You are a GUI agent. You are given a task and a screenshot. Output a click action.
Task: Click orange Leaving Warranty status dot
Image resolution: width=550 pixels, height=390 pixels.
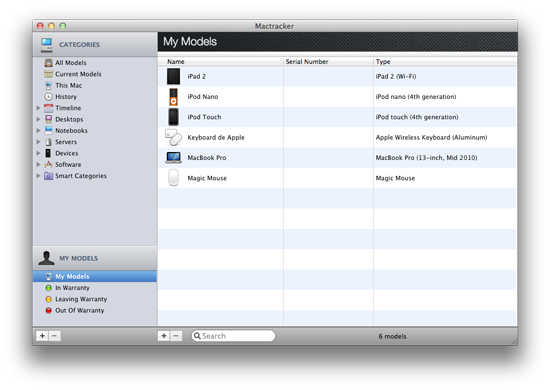(48, 299)
